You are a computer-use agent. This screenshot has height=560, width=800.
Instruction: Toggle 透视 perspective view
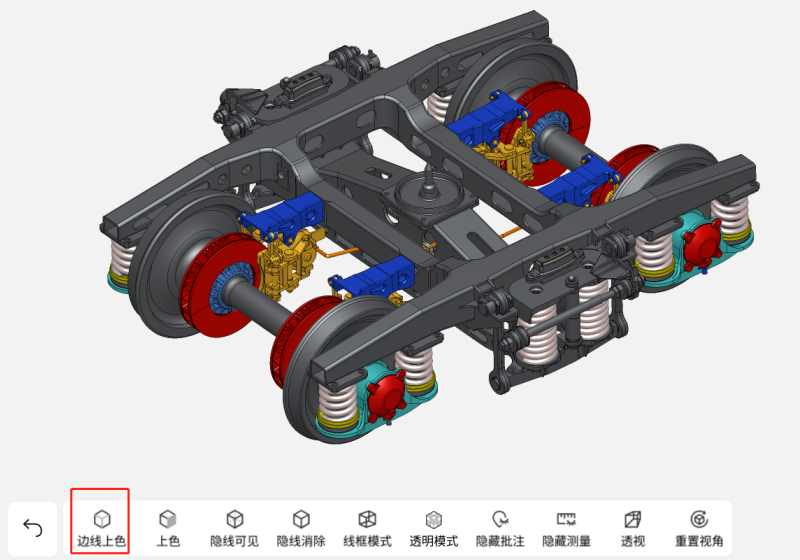(633, 529)
